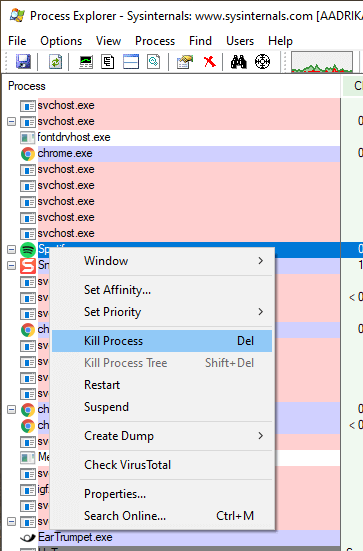Open the Users menu
Viewport: 363px width, 551px height.
pos(240,41)
